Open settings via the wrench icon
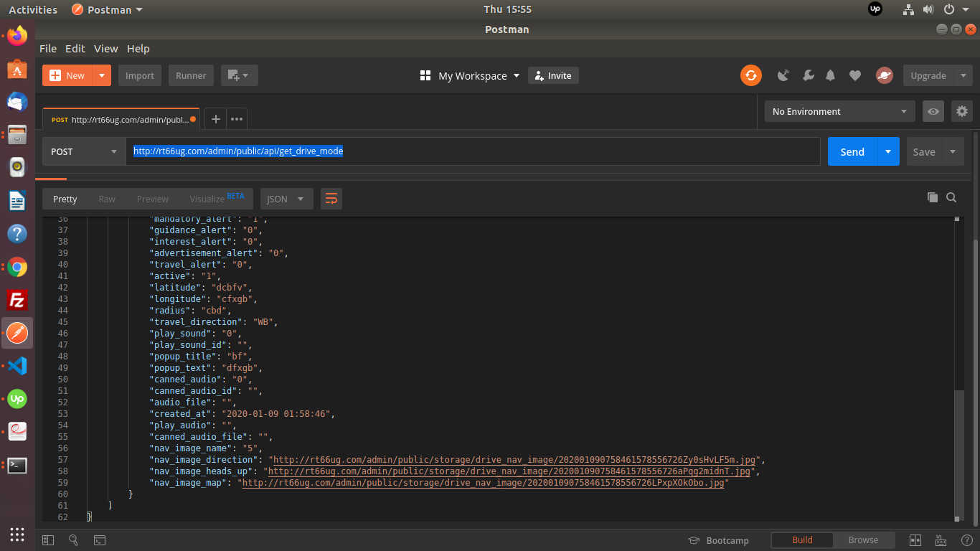980x551 pixels. coord(807,75)
